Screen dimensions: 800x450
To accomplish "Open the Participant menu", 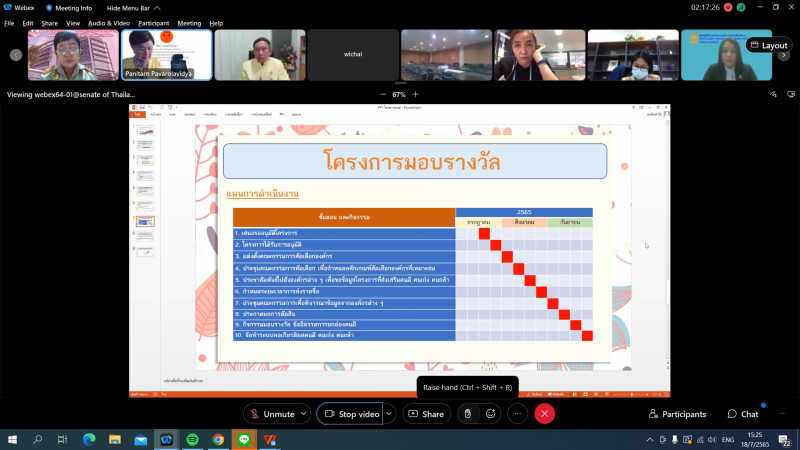I will pos(154,23).
